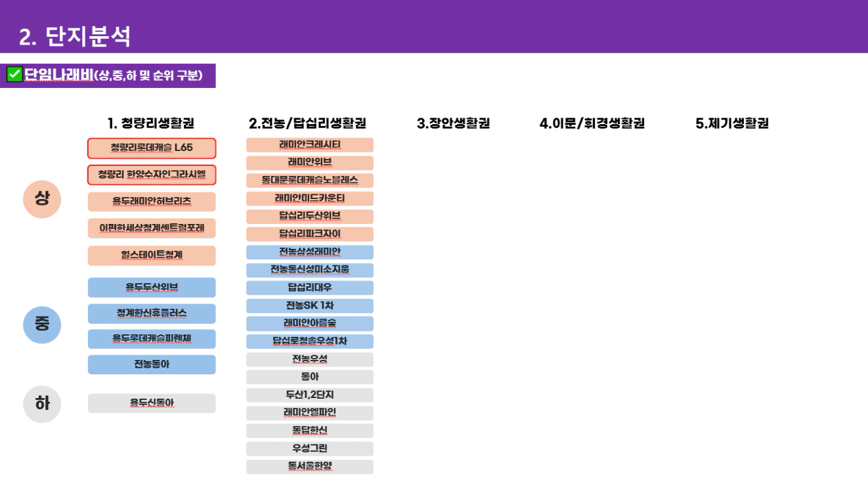
Task: Click the 청량리롯데캐슬 L65 box
Action: pyautogui.click(x=152, y=148)
